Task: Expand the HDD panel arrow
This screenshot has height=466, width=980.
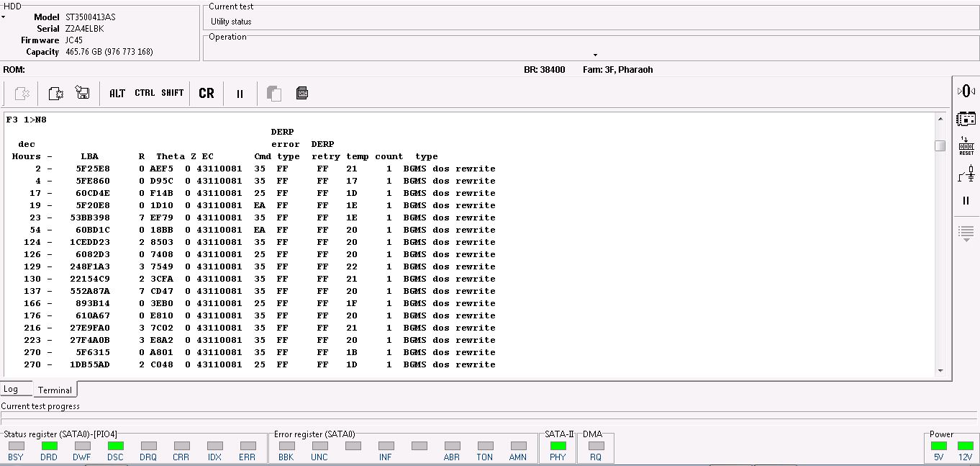Action: coord(4,16)
